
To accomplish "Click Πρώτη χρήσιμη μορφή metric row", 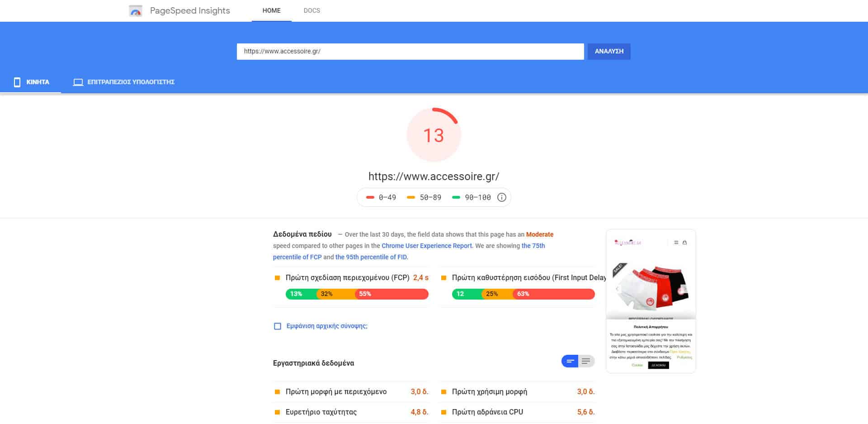I will (x=518, y=392).
